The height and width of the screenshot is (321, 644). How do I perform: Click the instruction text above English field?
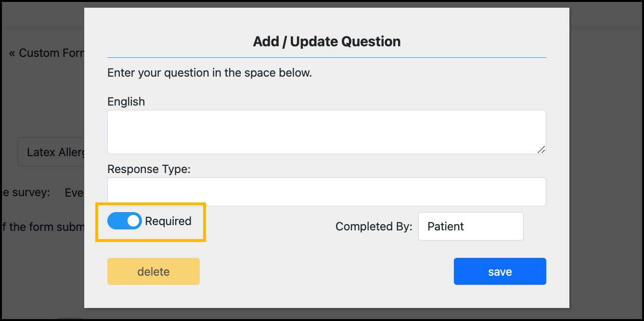point(209,72)
